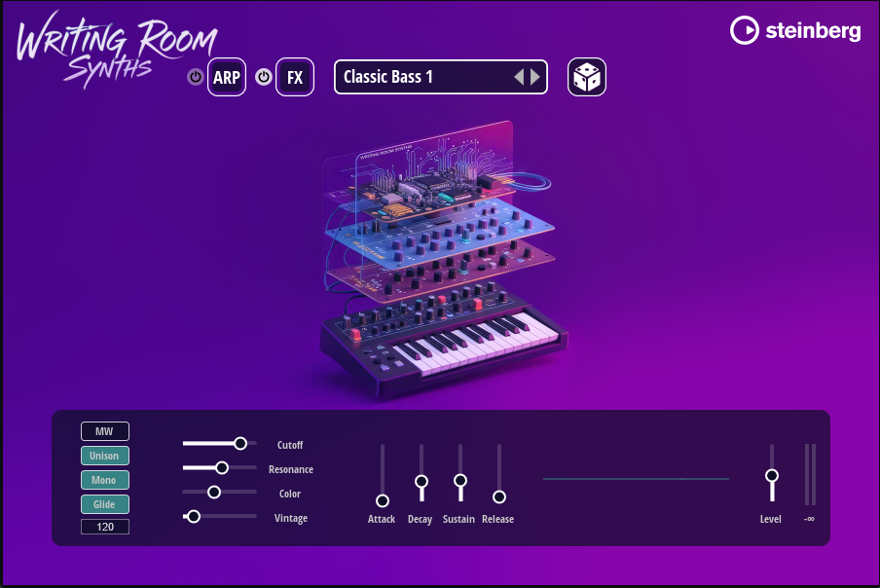Click the Steinberg logo

coord(795,31)
